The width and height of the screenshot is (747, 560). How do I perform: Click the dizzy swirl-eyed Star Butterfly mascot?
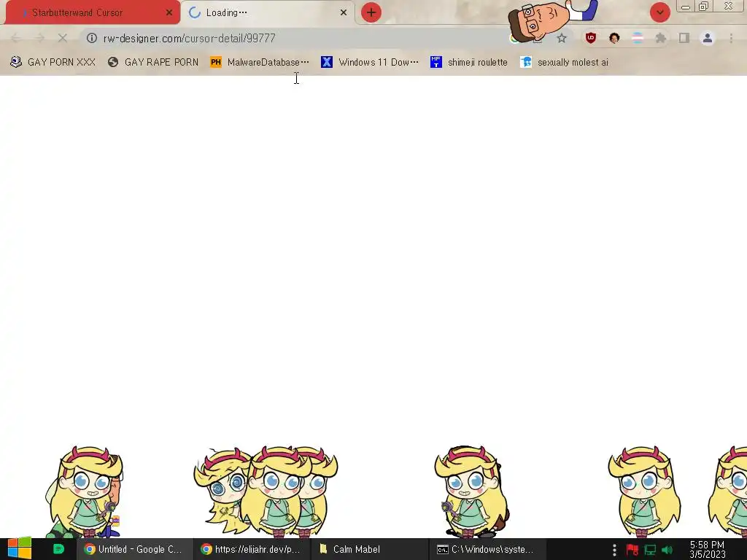(x=222, y=491)
